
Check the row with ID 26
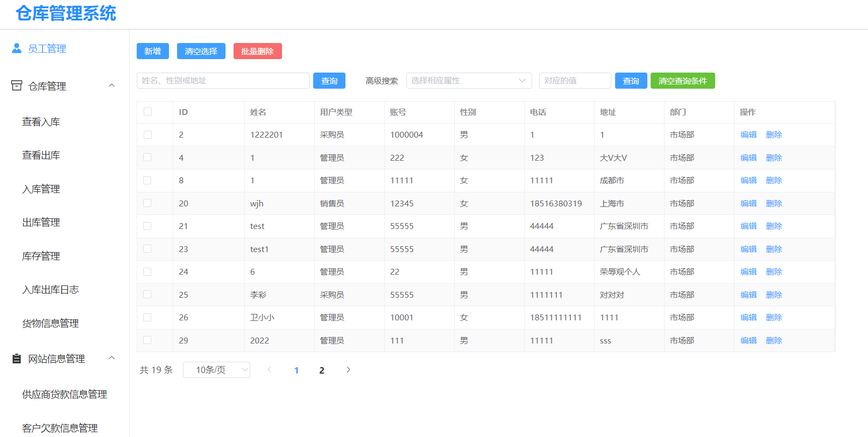coord(147,317)
